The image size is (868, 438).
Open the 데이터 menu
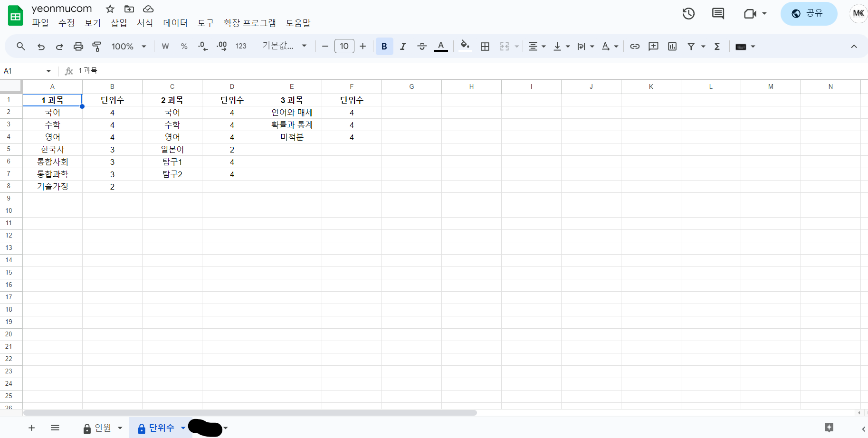175,23
